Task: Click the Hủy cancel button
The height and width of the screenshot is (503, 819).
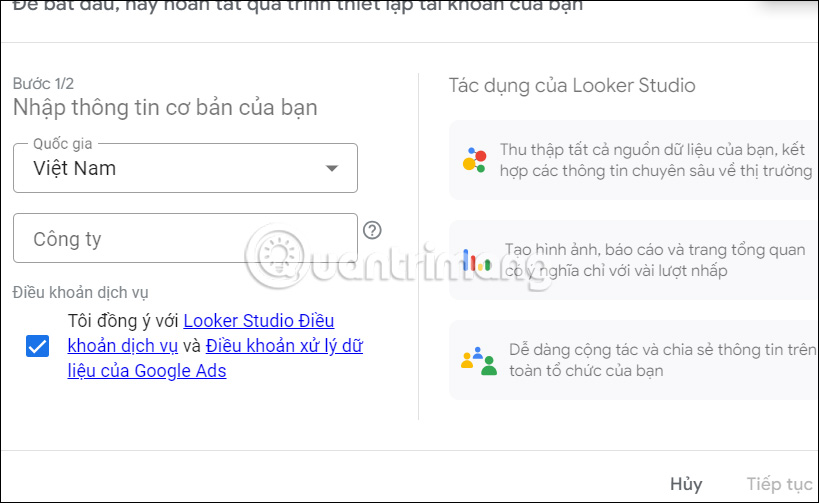Action: 686,484
